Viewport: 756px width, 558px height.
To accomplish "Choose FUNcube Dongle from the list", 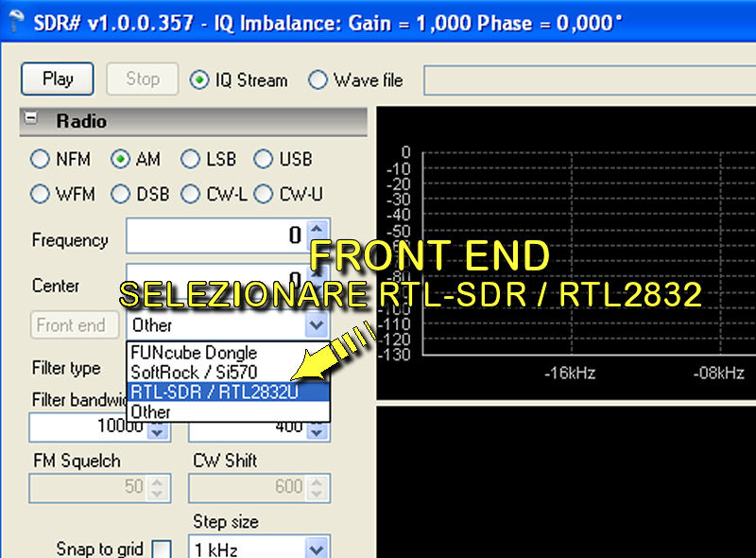I will 228,353.
